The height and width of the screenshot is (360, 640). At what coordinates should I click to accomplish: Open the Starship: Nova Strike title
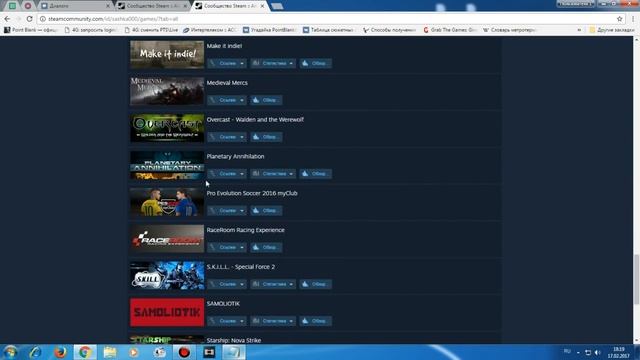point(234,340)
